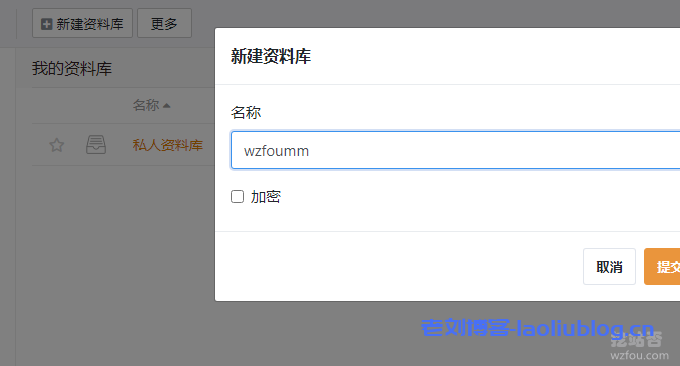Viewport: 680px width, 366px height.
Task: Click the 加密 label text
Action: (266, 196)
